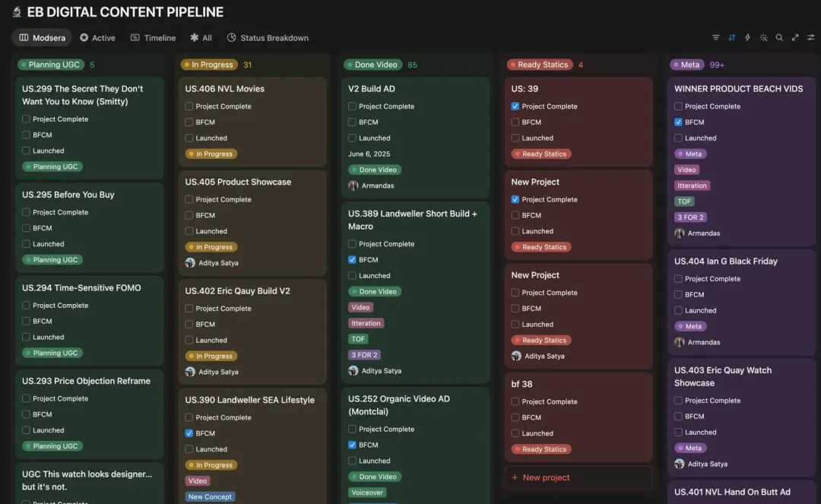Click the Ready Statics tag on the US: 39 card
Image resolution: width=821 pixels, height=504 pixels.
(x=541, y=154)
